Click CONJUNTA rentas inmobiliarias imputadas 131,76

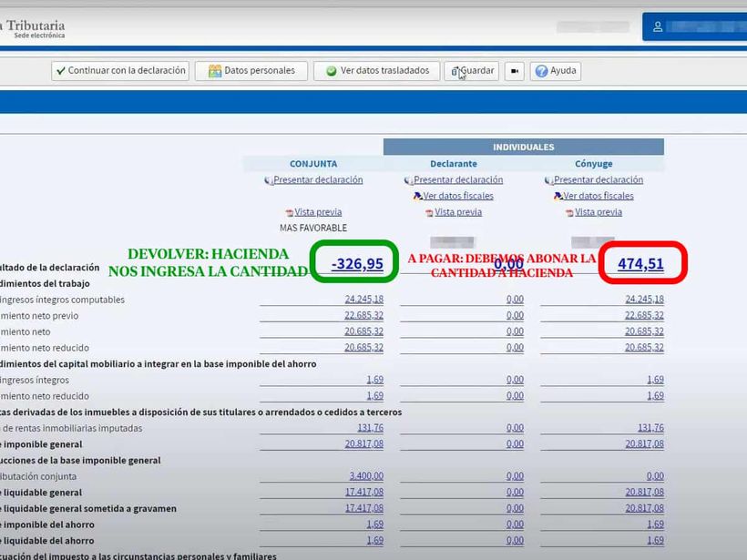pyautogui.click(x=371, y=428)
